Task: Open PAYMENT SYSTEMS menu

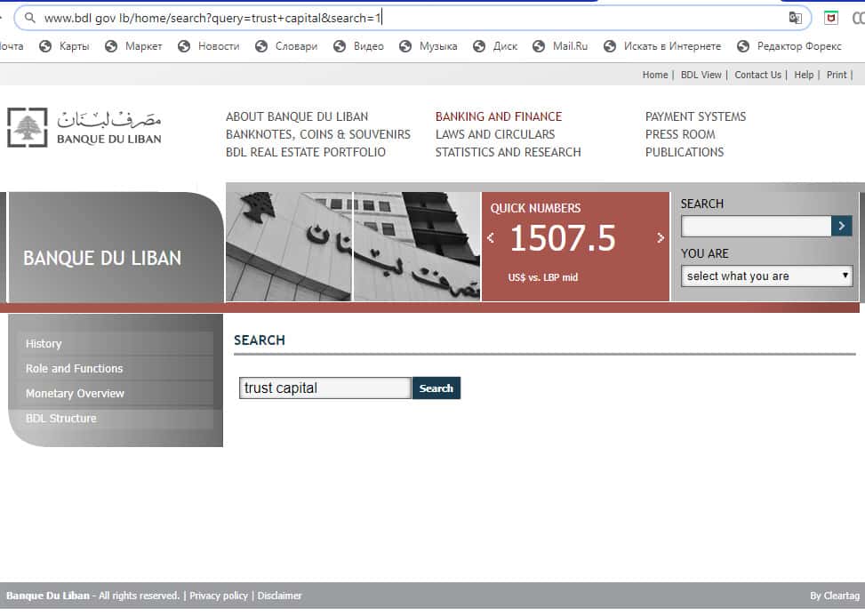Action: (x=695, y=117)
